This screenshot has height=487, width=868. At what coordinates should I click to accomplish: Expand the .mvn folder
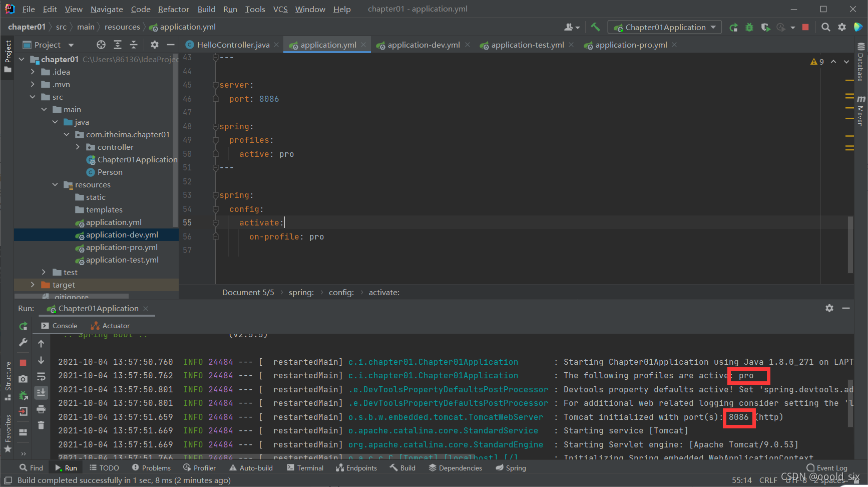point(33,84)
